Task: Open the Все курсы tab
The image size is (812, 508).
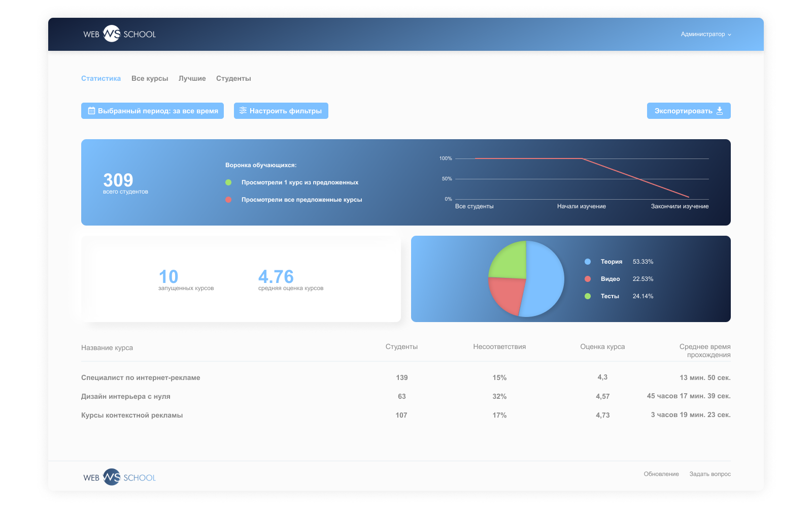Action: coord(150,79)
